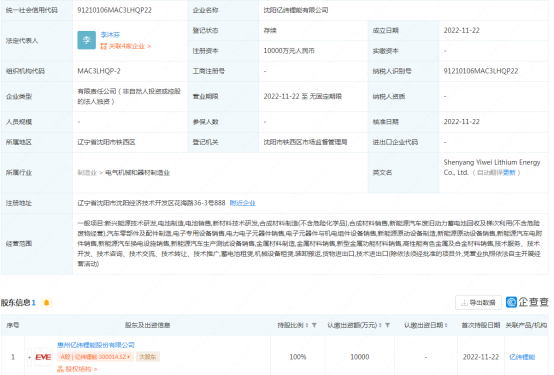
Task: Open filter funnel for 认缴出资额 column
Action: click(387, 325)
